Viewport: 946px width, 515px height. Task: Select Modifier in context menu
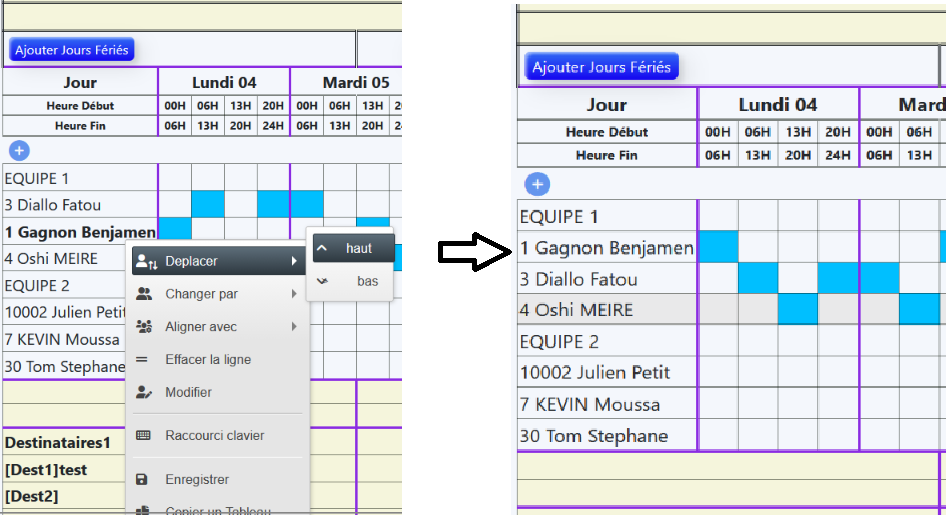pos(218,392)
